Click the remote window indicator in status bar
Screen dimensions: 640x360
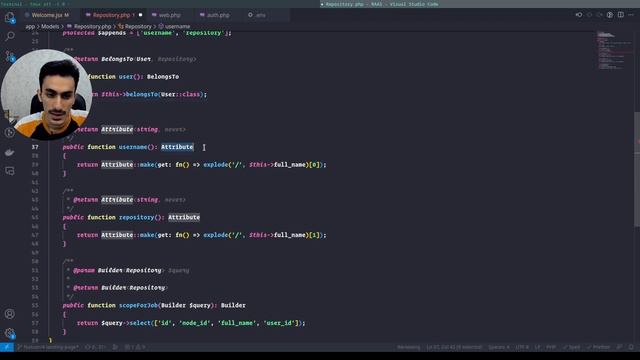point(7,347)
